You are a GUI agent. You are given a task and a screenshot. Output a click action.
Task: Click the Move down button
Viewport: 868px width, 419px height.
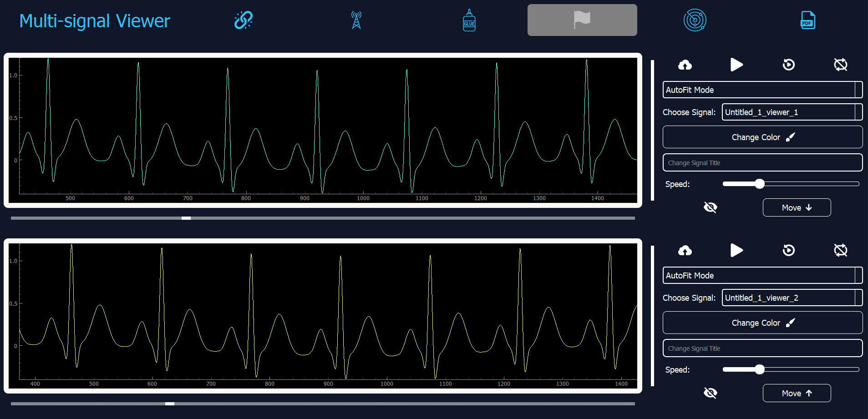pyautogui.click(x=797, y=207)
